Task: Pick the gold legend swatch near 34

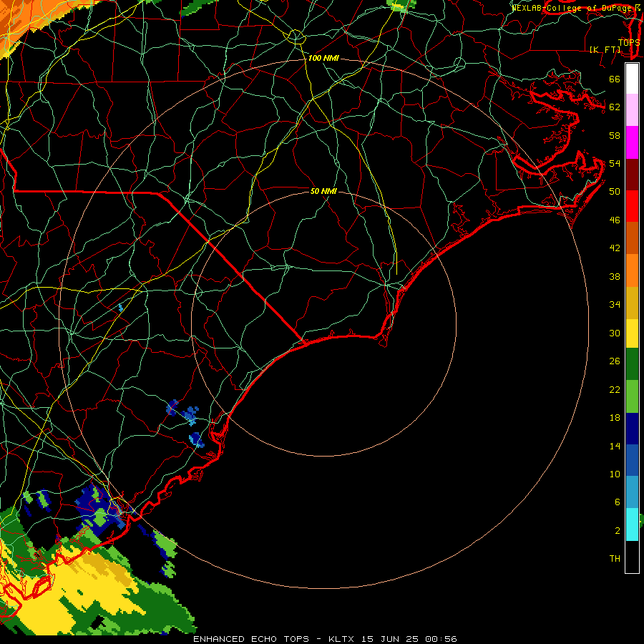Action: (632, 303)
